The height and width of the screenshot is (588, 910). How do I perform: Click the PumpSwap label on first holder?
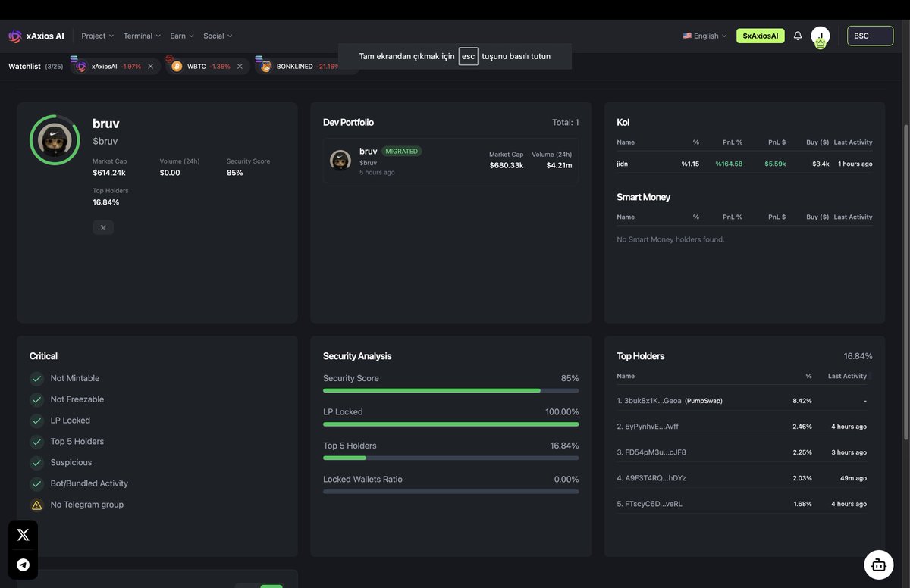(704, 401)
